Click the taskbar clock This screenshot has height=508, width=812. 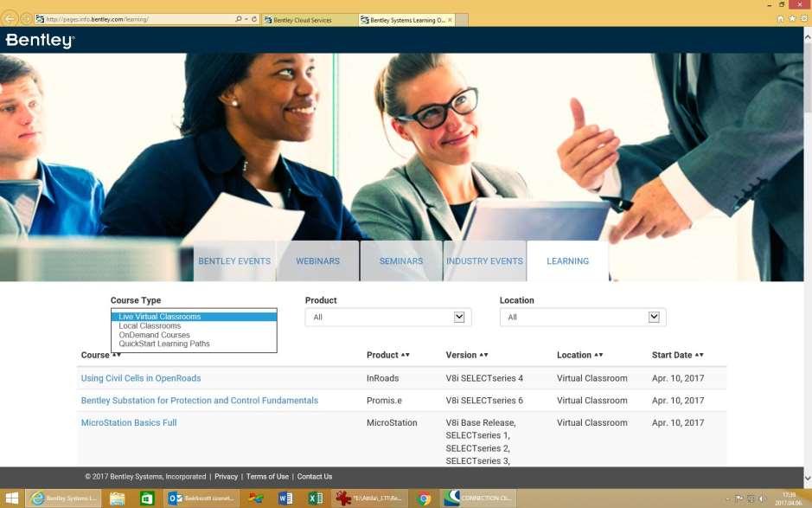click(x=789, y=498)
